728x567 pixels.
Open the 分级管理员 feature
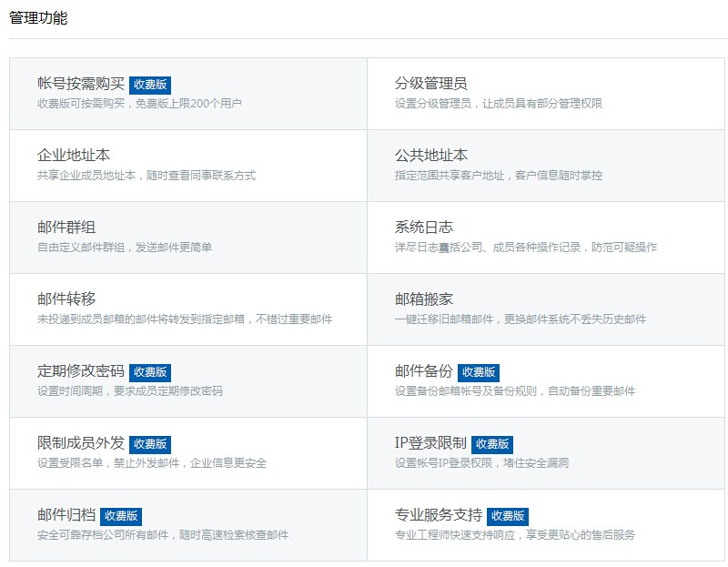click(x=431, y=84)
